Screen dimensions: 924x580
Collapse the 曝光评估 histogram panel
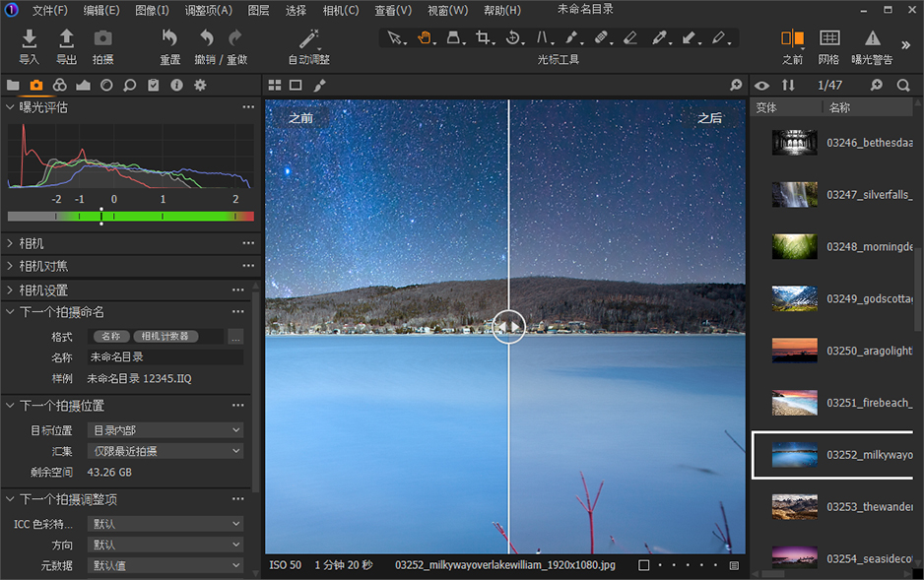tap(10, 106)
